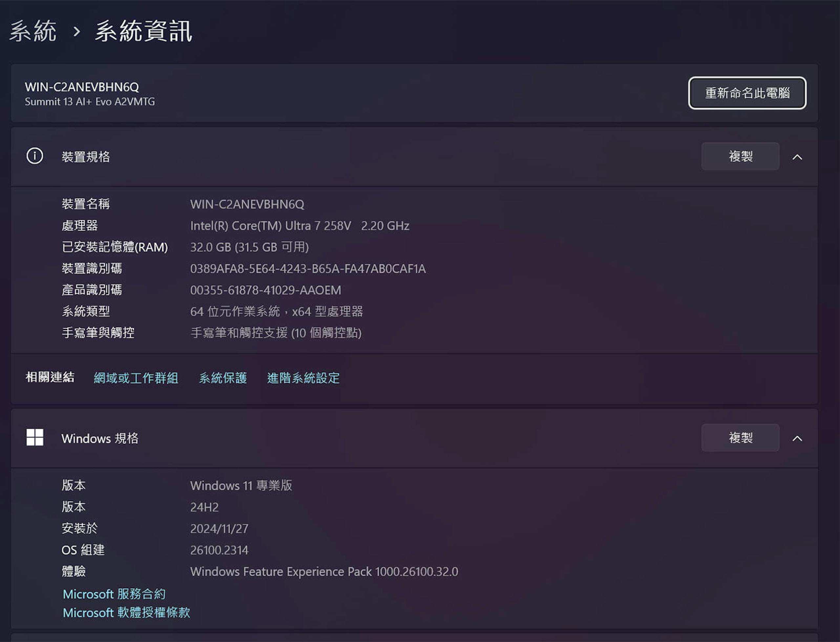Click the OS build 26100.2314 value

pyautogui.click(x=219, y=550)
